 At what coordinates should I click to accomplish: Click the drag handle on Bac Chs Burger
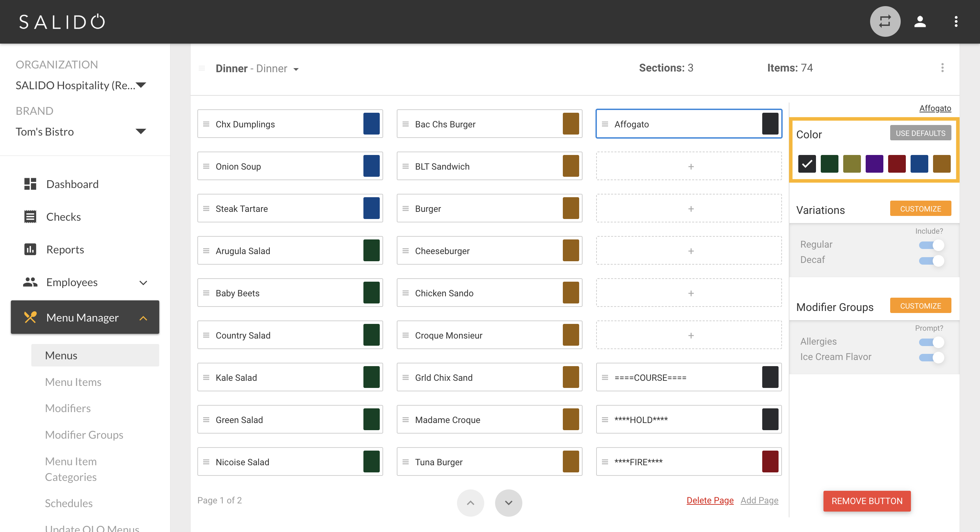click(406, 124)
